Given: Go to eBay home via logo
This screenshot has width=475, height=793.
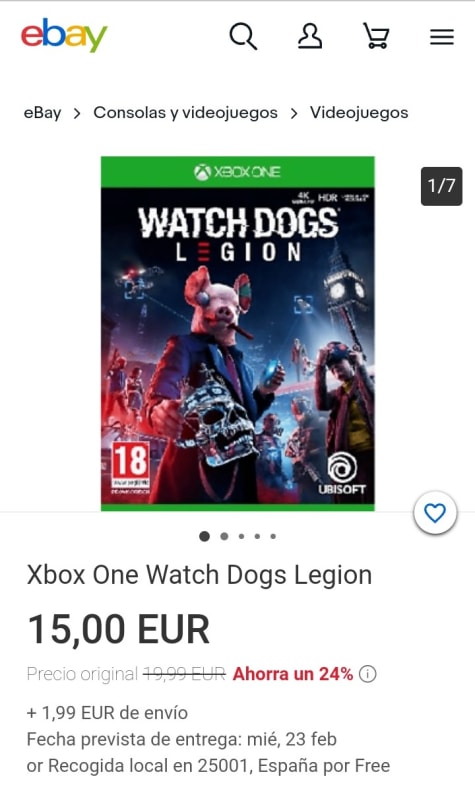Looking at the screenshot, I should [64, 35].
